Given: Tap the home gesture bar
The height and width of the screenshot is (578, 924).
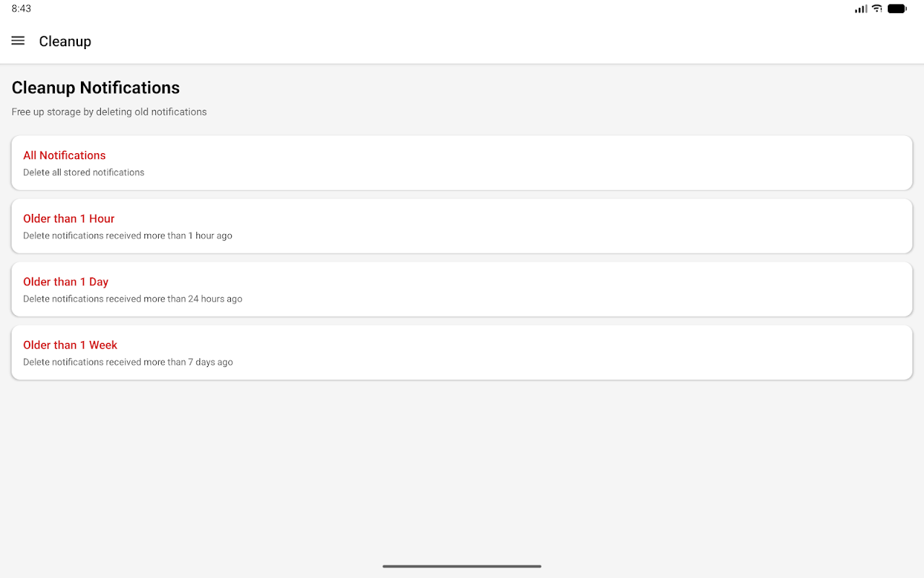Looking at the screenshot, I should tap(462, 566).
